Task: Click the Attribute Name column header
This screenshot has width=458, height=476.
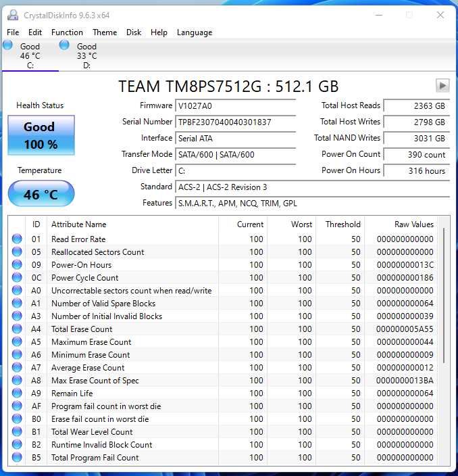Action: click(x=132, y=224)
